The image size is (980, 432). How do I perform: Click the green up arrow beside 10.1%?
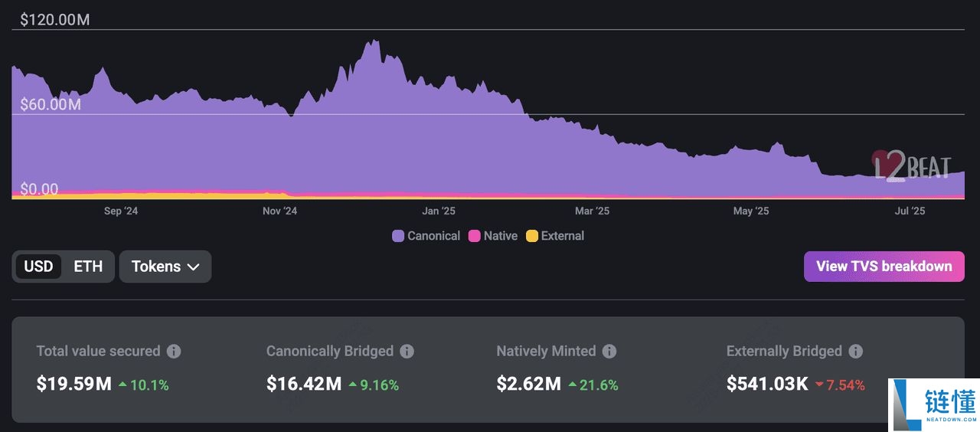(x=122, y=385)
